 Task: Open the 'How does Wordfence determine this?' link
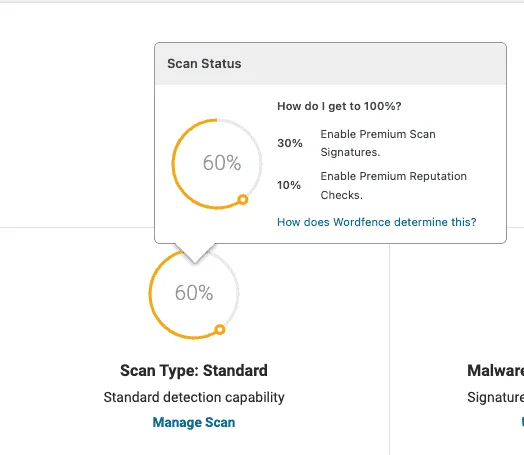click(377, 222)
